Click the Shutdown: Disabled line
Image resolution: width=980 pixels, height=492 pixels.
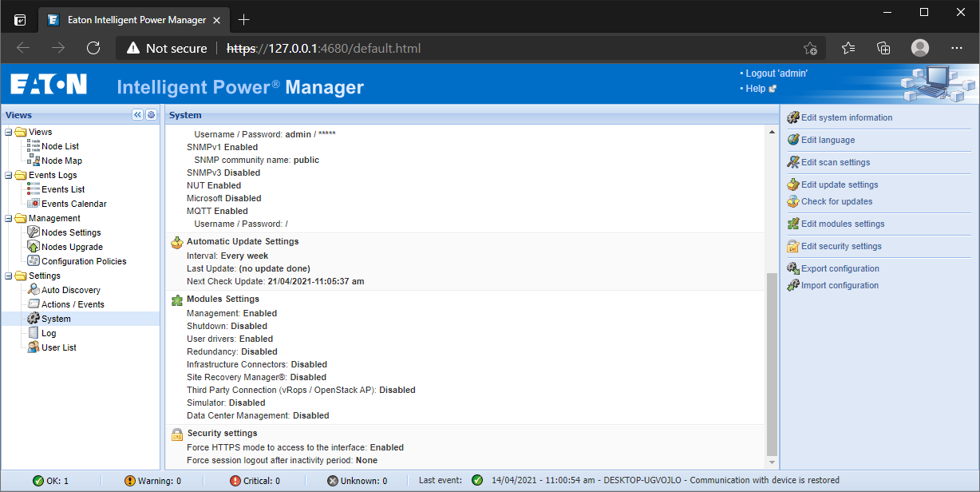click(x=227, y=326)
